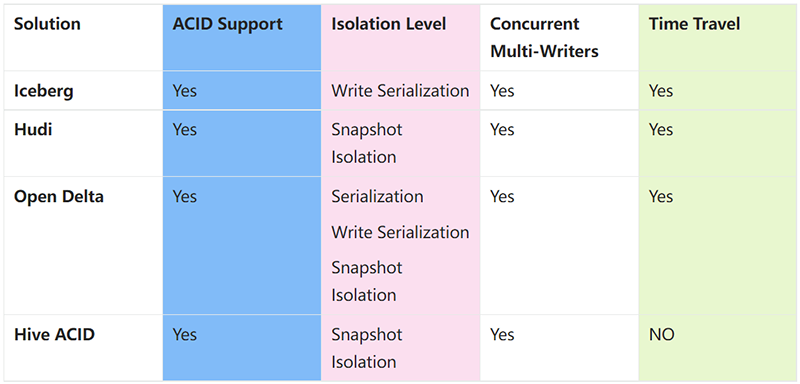Screen dimensions: 800x384
Task: Click Serialization text in Open Delta row
Action: tap(377, 196)
